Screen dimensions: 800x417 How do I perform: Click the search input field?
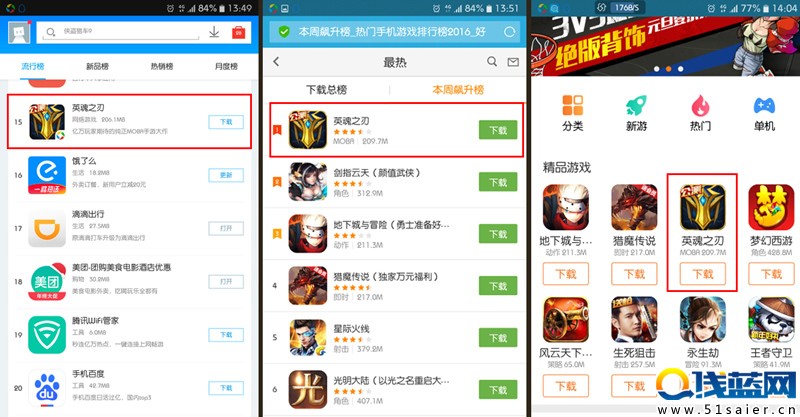pos(120,32)
